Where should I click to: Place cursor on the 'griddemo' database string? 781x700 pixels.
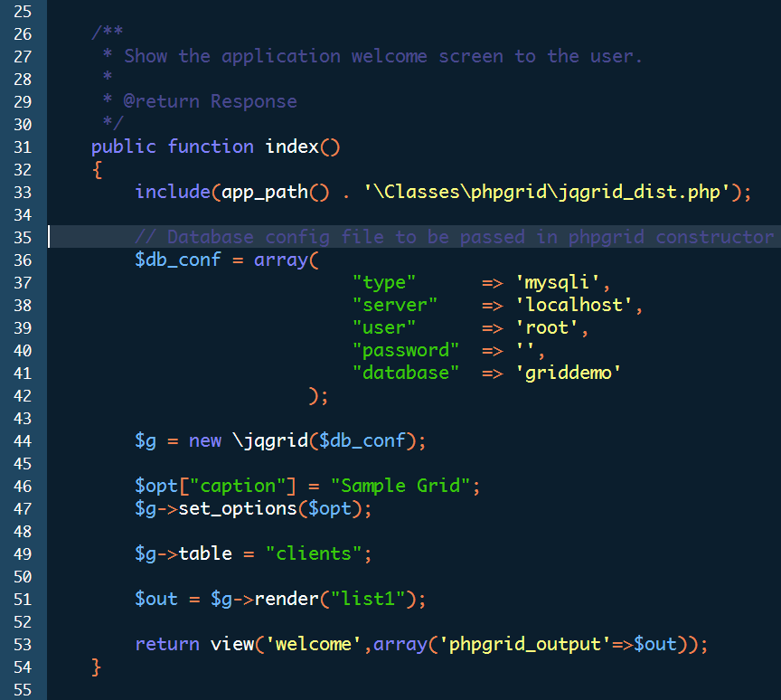click(x=574, y=373)
